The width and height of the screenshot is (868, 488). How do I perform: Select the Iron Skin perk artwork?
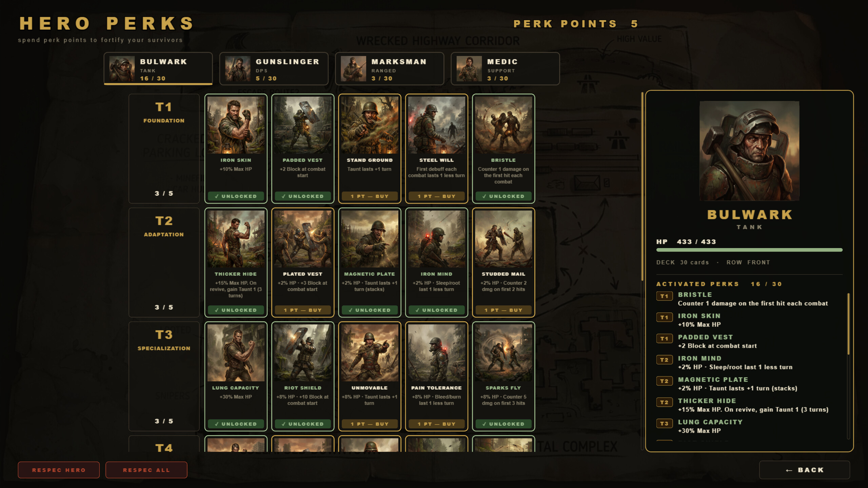click(x=236, y=125)
